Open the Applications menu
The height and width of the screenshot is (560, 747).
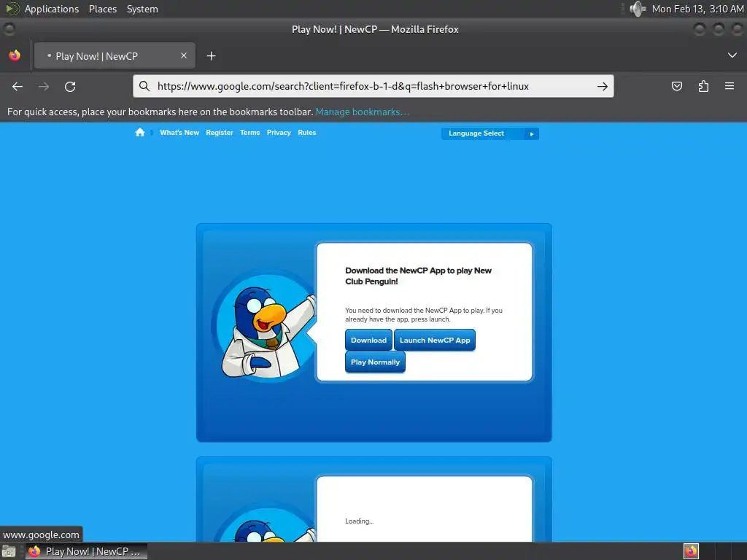[x=52, y=9]
